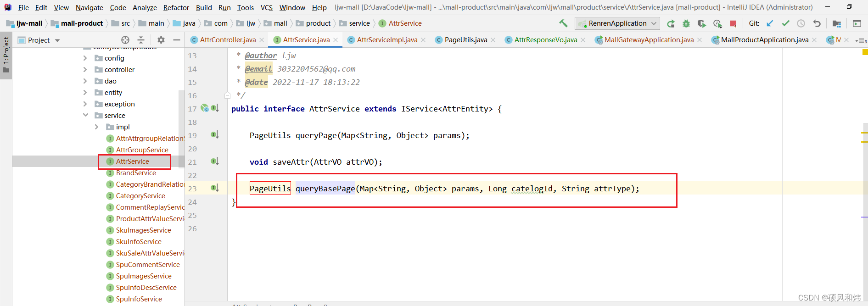Expand the dao folder
Screen dimensions: 868x306
[x=85, y=81]
